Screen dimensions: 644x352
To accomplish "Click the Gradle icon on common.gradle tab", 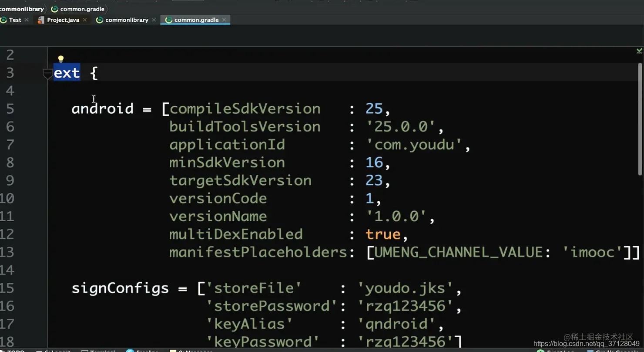I will (169, 20).
